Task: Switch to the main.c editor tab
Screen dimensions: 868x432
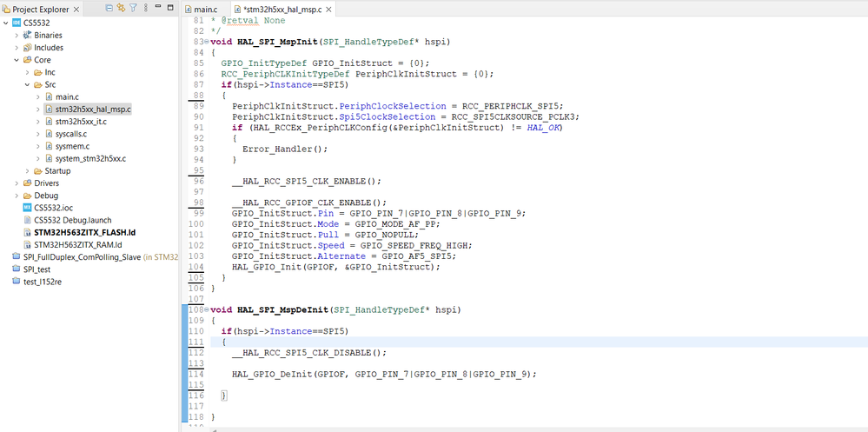Action: coord(205,9)
